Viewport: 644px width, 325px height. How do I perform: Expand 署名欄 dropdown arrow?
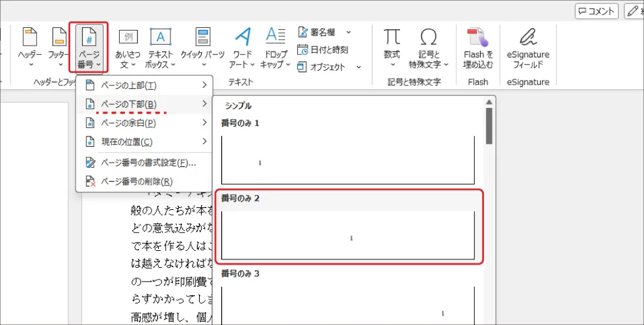[x=348, y=32]
